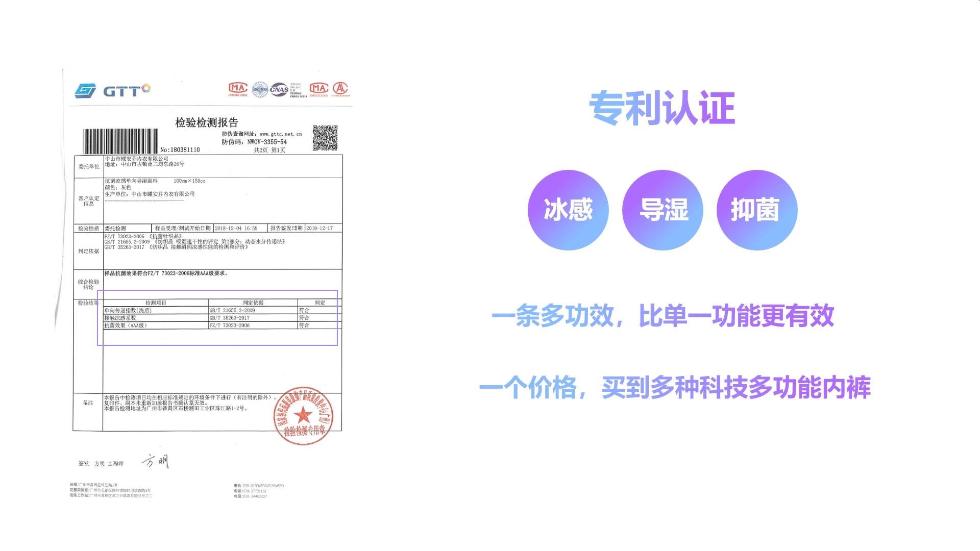The image size is (980, 551).
Task: Click the 冰感 gradient circle
Action: [568, 210]
